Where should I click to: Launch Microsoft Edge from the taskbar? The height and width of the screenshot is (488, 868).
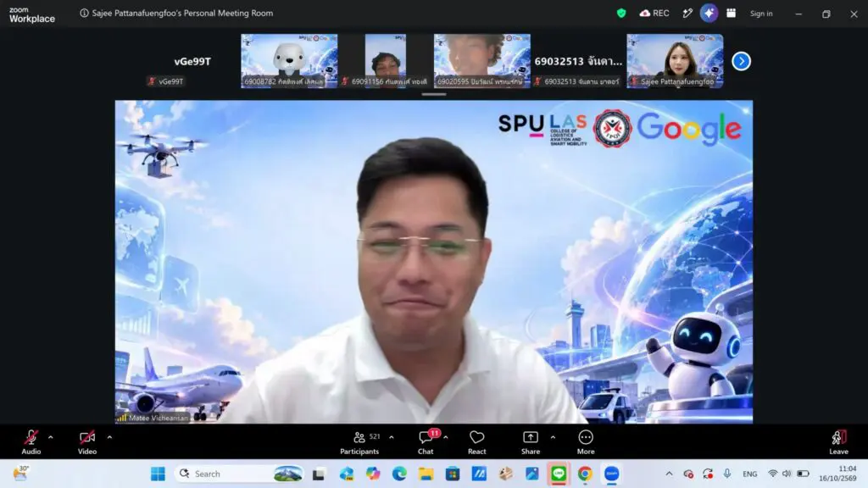399,474
